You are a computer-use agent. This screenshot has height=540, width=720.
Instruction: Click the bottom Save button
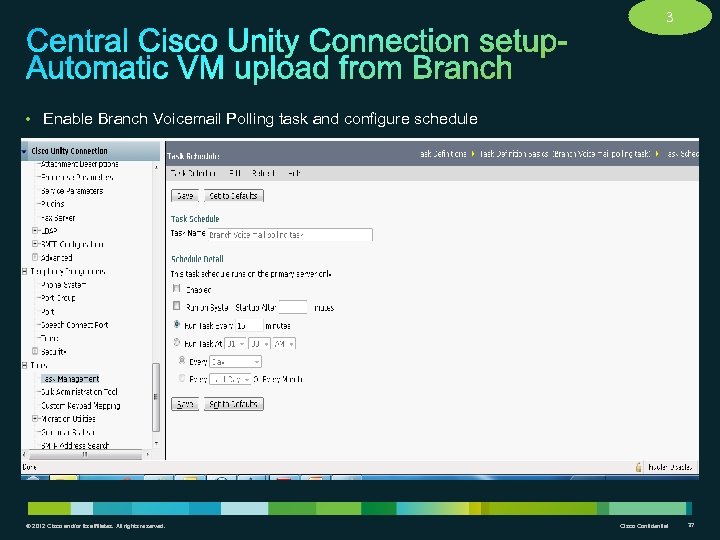[x=185, y=404]
